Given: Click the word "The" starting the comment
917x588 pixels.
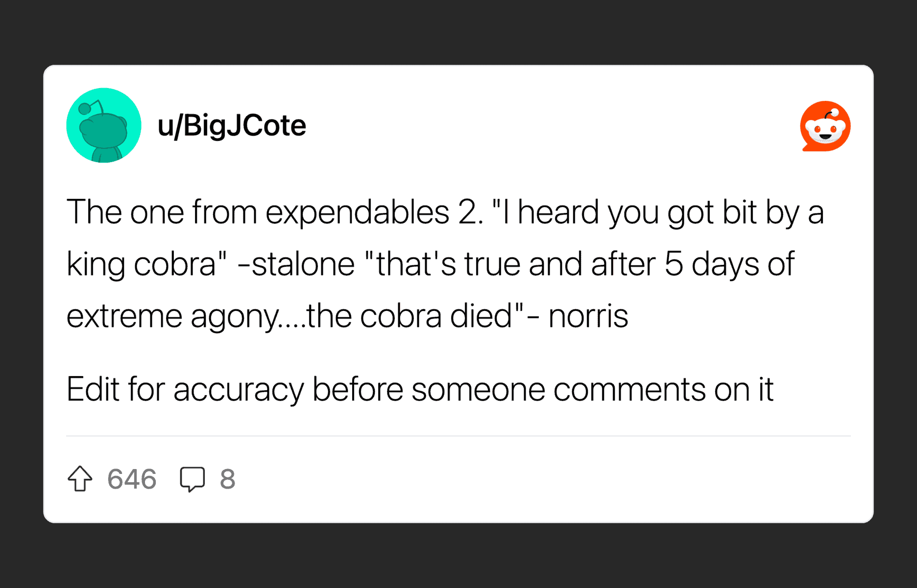Looking at the screenshot, I should (x=94, y=212).
